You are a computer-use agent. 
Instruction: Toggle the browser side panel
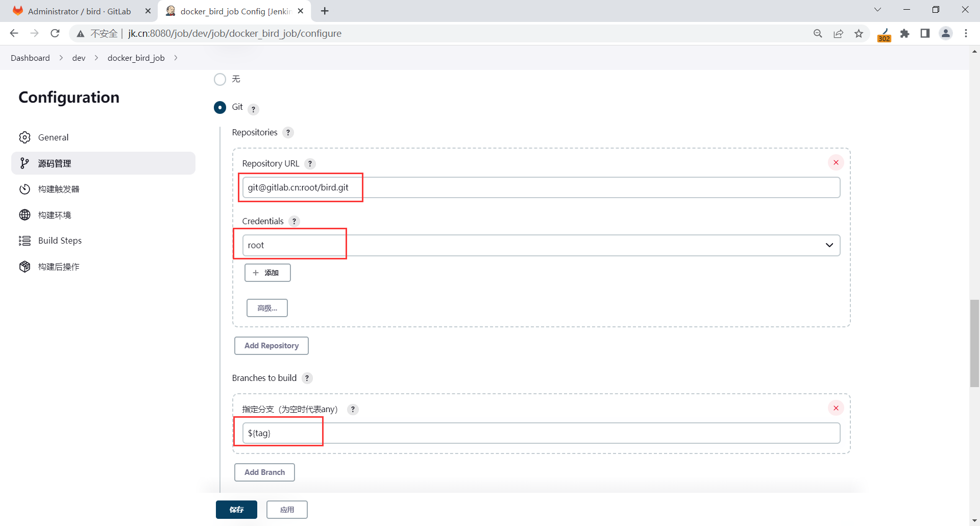pos(925,33)
